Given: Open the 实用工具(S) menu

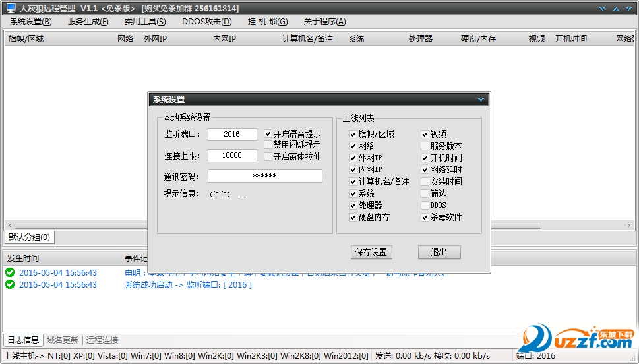Looking at the screenshot, I should pyautogui.click(x=145, y=22).
